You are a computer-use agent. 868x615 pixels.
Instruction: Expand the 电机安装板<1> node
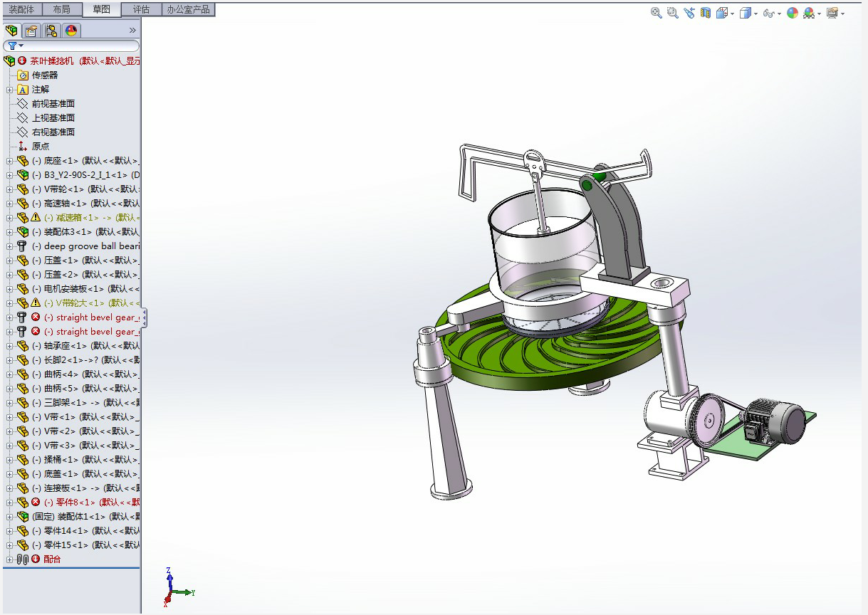10,289
